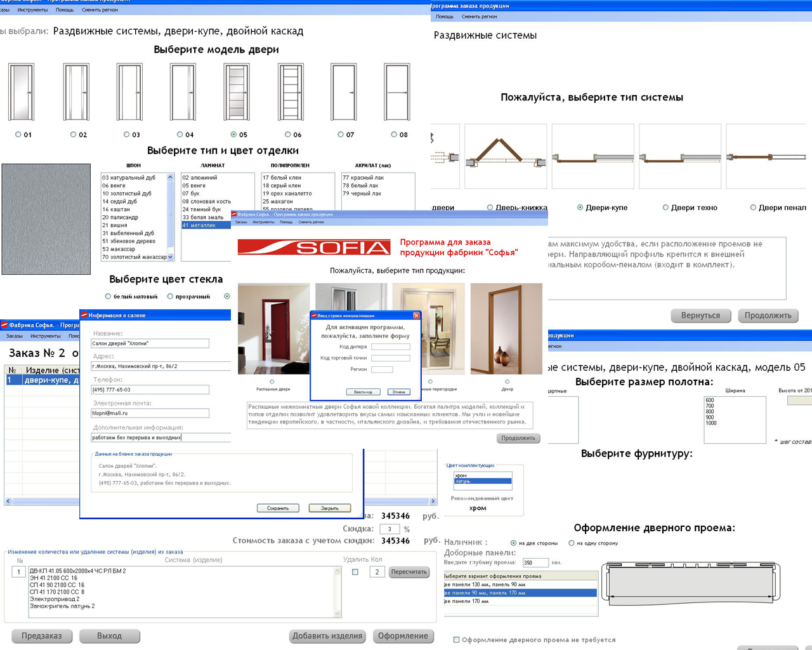The height and width of the screenshot is (650, 812).
Task: Enable radio button for model 01
Action: click(18, 135)
